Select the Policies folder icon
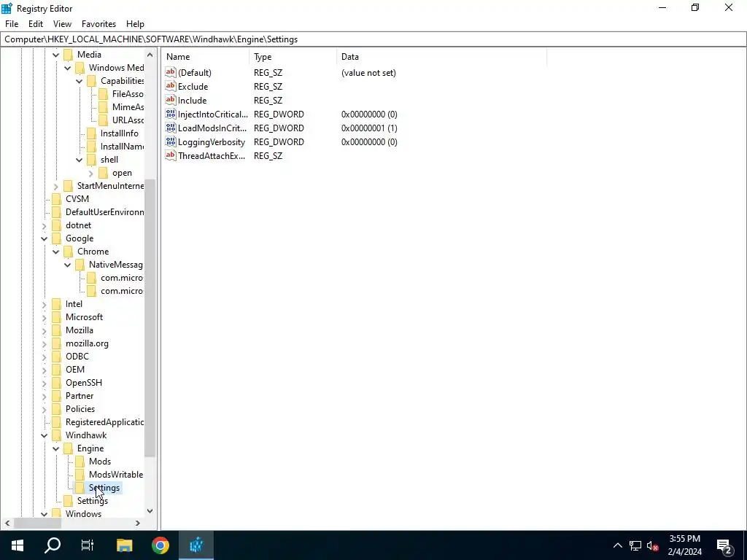This screenshot has height=560, width=747. click(x=57, y=408)
